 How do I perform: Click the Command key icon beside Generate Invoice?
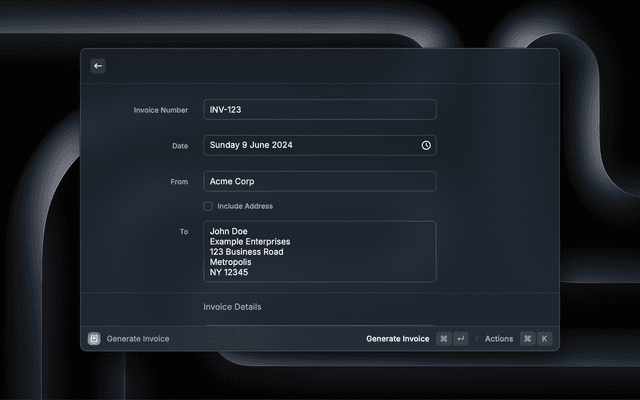443,339
